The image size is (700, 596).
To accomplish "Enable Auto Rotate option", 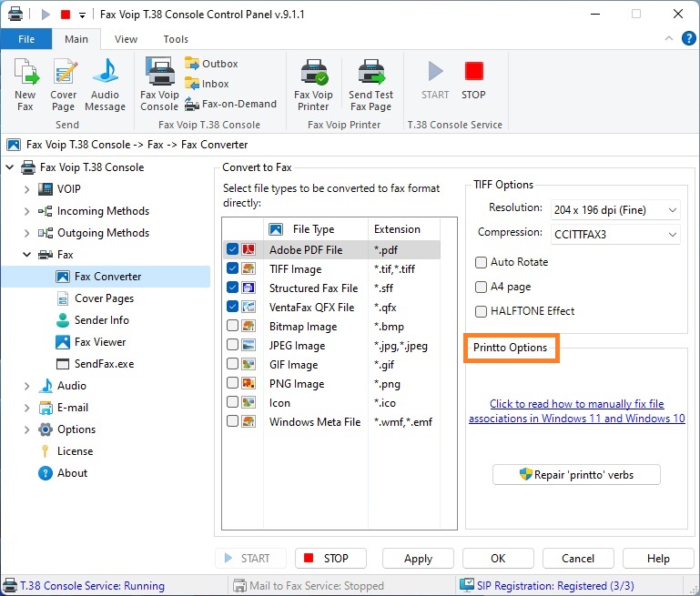I will click(x=481, y=262).
